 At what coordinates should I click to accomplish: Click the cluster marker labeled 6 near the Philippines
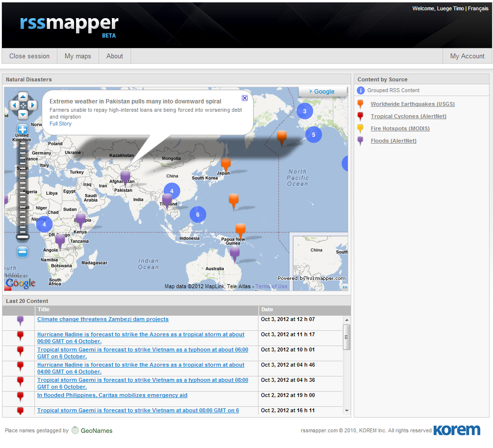click(198, 215)
